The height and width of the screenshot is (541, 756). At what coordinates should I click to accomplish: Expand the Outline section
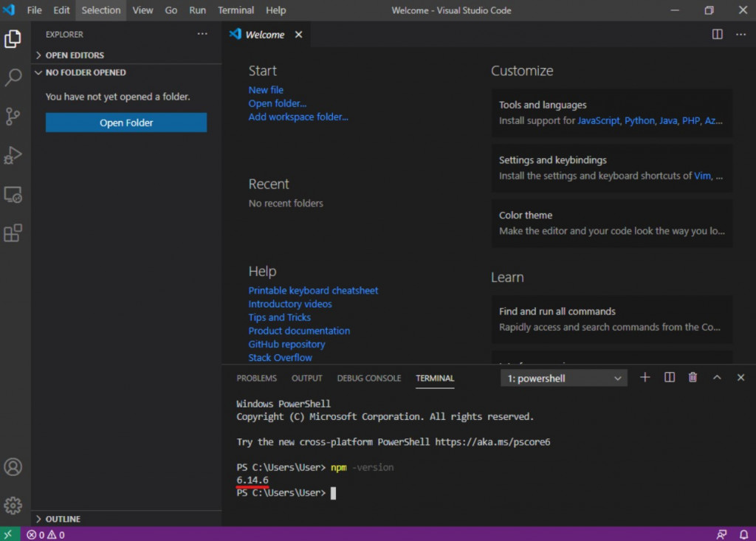126,519
